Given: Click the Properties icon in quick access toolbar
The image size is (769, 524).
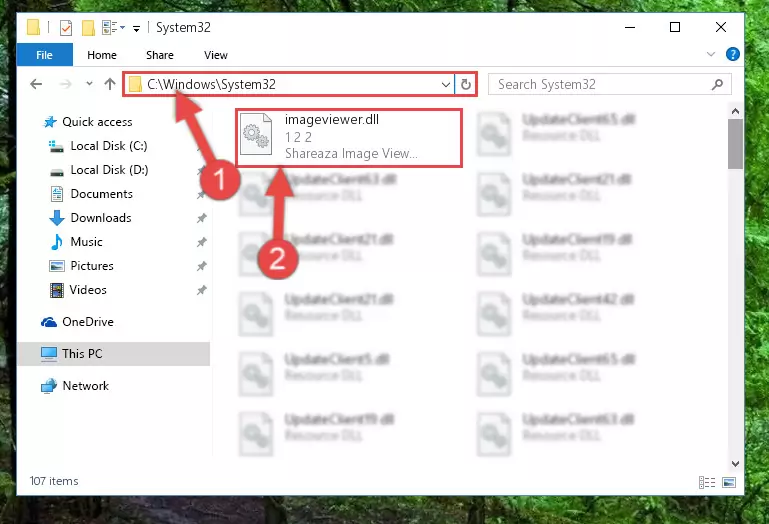Looking at the screenshot, I should [66, 28].
